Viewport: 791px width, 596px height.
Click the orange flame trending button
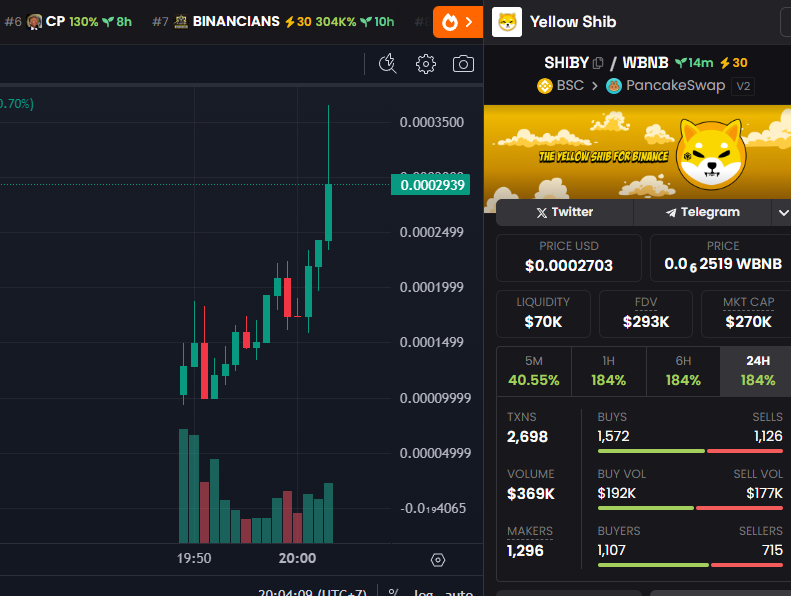tap(458, 22)
